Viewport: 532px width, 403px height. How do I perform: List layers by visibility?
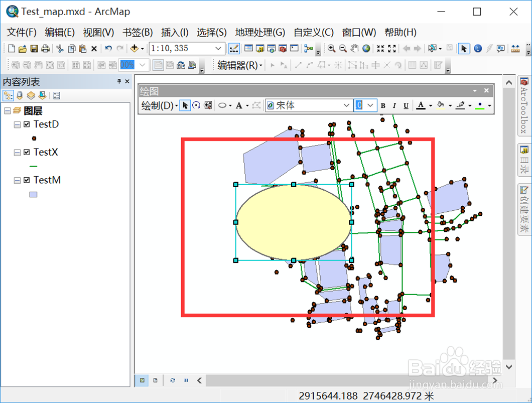click(31, 96)
